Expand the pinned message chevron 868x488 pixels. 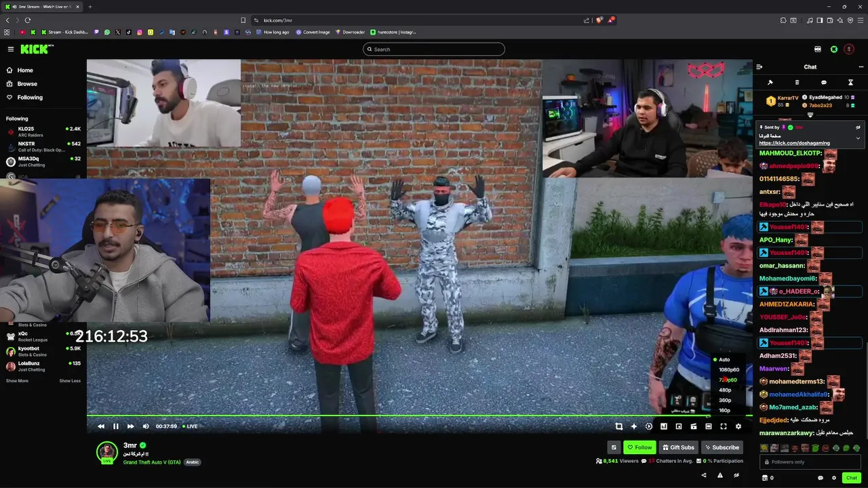(x=858, y=138)
